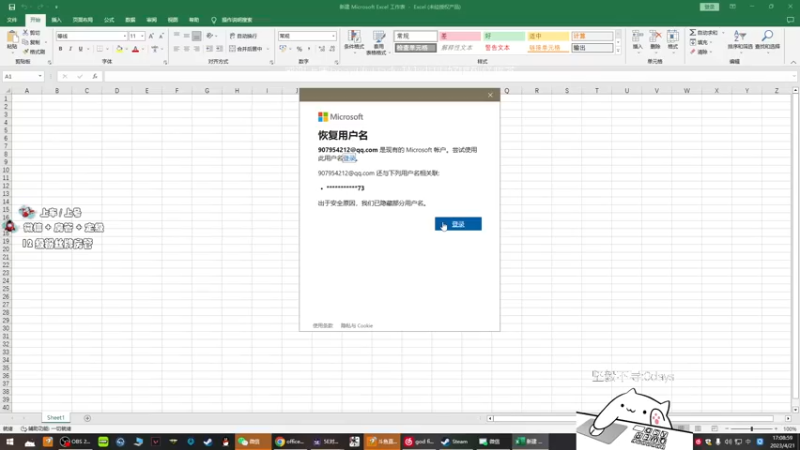The width and height of the screenshot is (800, 450).
Task: Expand the Fill (填充) dropdown
Action: pyautogui.click(x=711, y=42)
